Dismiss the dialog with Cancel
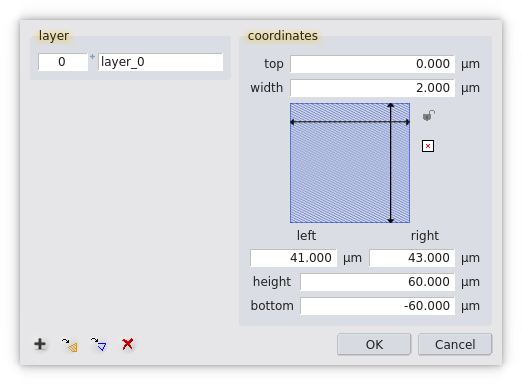 pyautogui.click(x=455, y=344)
